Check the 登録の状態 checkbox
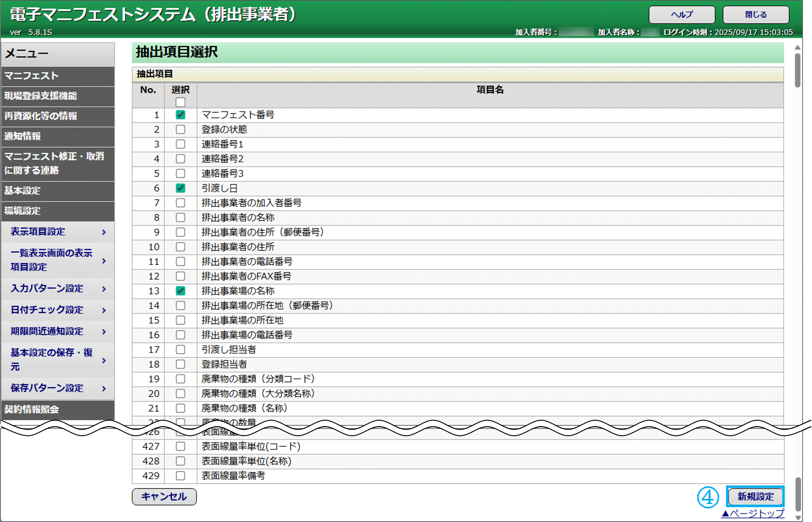 180,129
